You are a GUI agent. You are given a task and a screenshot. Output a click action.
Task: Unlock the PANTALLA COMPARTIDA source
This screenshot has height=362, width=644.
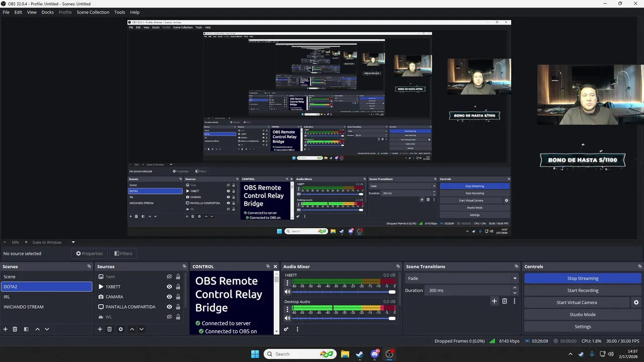(x=178, y=307)
